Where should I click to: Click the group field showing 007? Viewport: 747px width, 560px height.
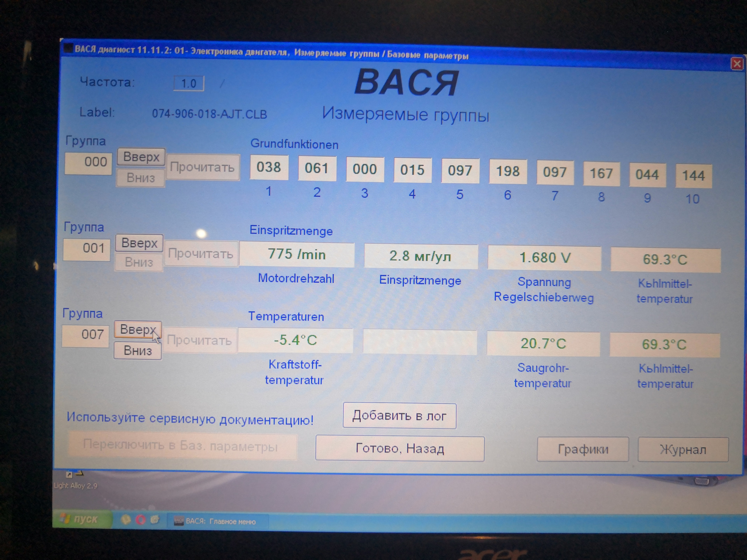pyautogui.click(x=86, y=335)
